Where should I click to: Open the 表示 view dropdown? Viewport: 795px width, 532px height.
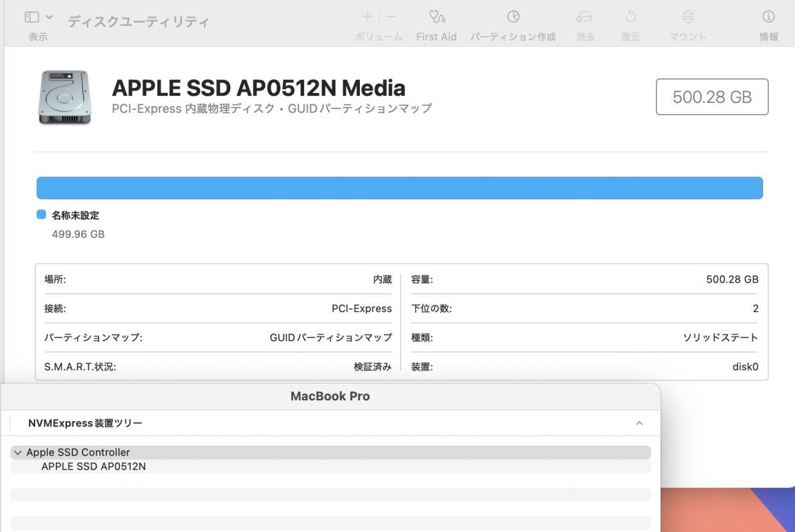48,17
